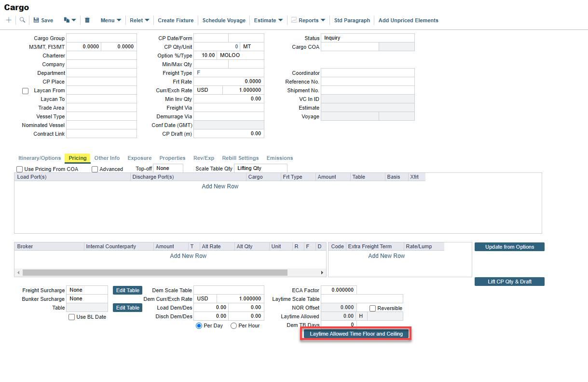Expand the Menu dropdown
The image size is (588, 382).
pyautogui.click(x=110, y=20)
